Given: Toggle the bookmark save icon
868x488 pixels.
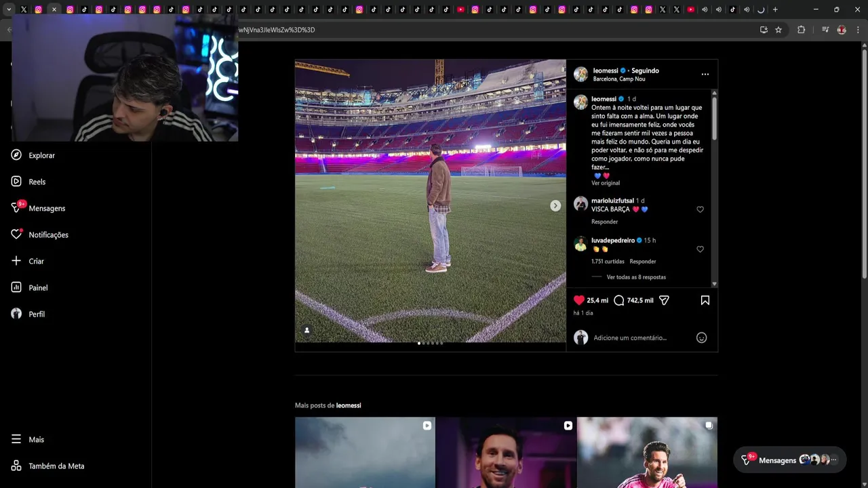Looking at the screenshot, I should coord(705,300).
